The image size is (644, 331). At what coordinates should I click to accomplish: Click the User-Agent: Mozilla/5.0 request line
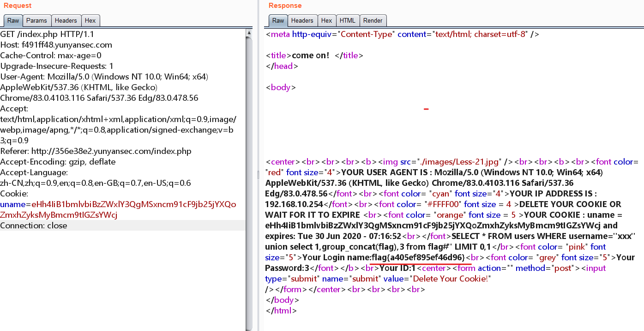point(104,77)
